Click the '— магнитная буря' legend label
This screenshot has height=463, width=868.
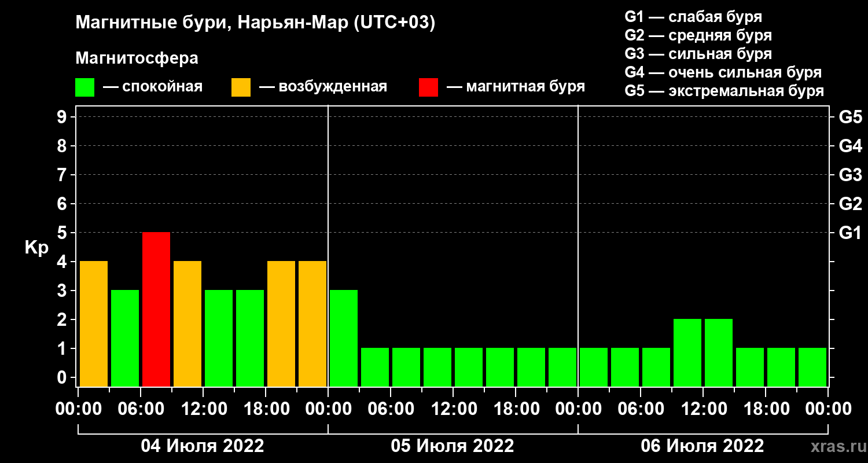click(x=516, y=87)
